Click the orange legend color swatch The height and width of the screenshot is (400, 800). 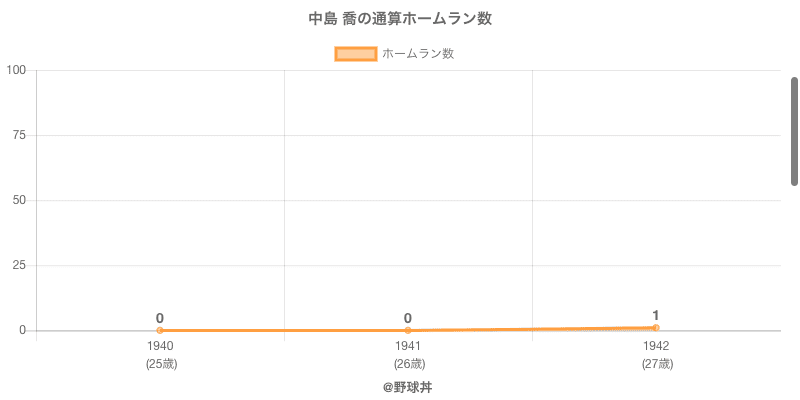pyautogui.click(x=356, y=54)
